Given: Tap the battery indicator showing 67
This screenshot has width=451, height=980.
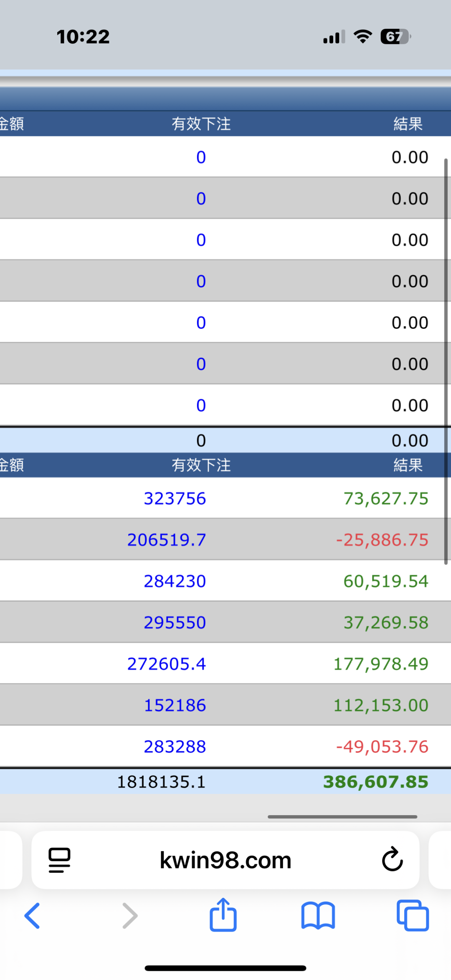Looking at the screenshot, I should pos(395,37).
